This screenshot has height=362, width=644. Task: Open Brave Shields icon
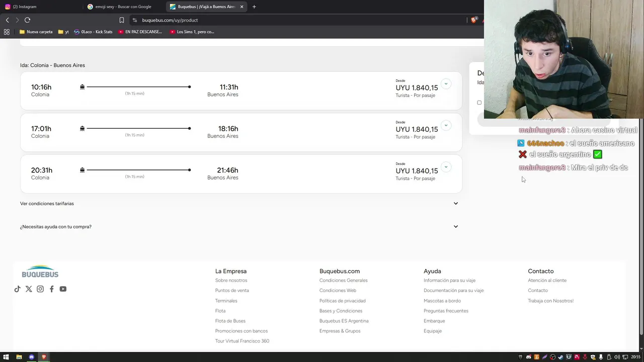(473, 20)
